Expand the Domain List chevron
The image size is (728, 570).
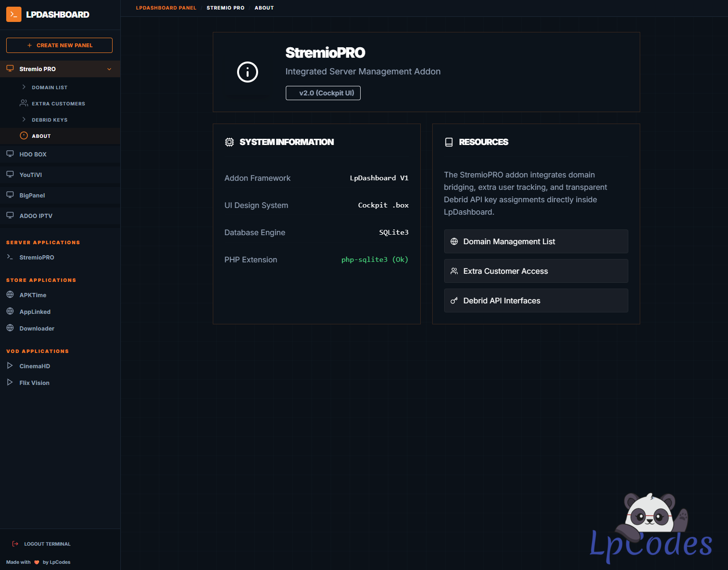click(x=24, y=87)
